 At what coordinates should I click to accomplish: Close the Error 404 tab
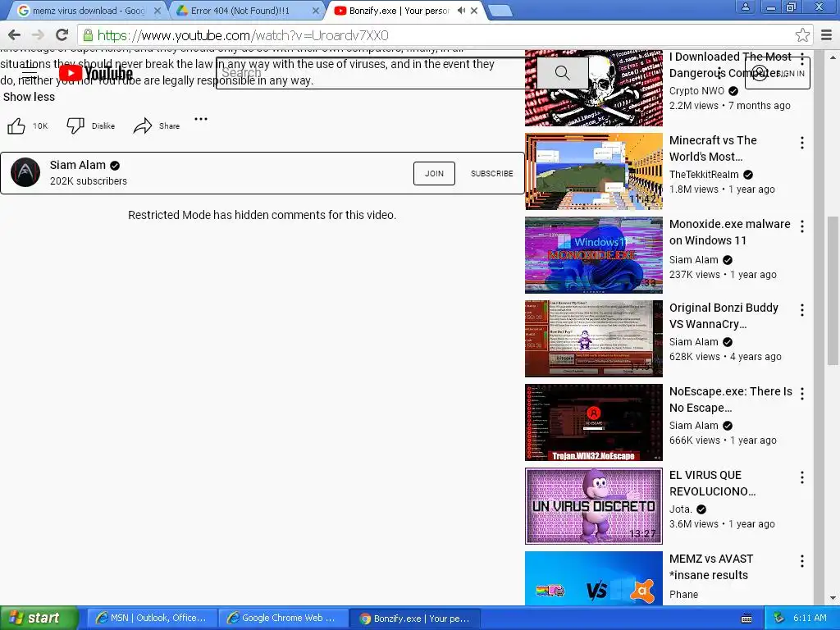click(x=316, y=11)
